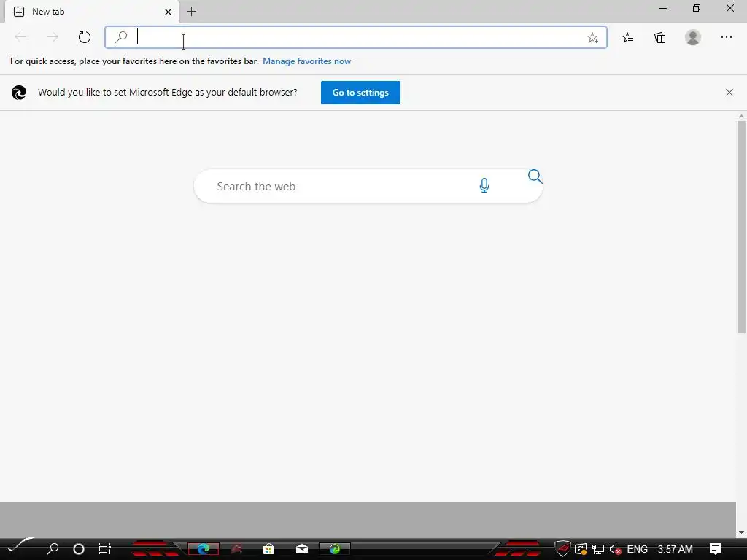This screenshot has height=560, width=747.
Task: Add page to favorites with star icon
Action: pyautogui.click(x=592, y=38)
